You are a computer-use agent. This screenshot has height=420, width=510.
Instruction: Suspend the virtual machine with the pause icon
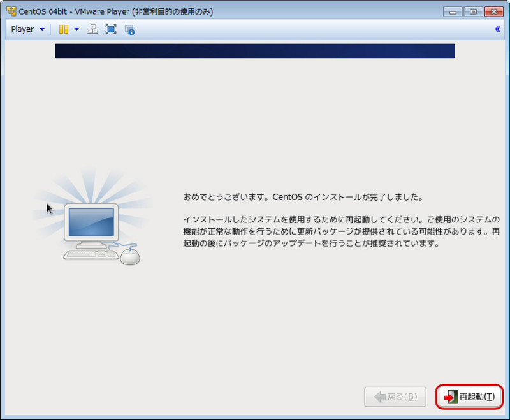[x=63, y=29]
